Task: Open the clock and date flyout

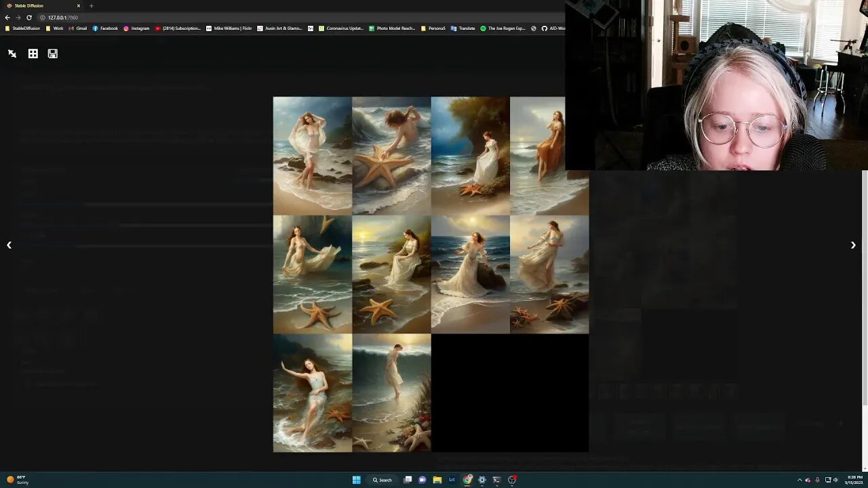Action: (x=854, y=480)
